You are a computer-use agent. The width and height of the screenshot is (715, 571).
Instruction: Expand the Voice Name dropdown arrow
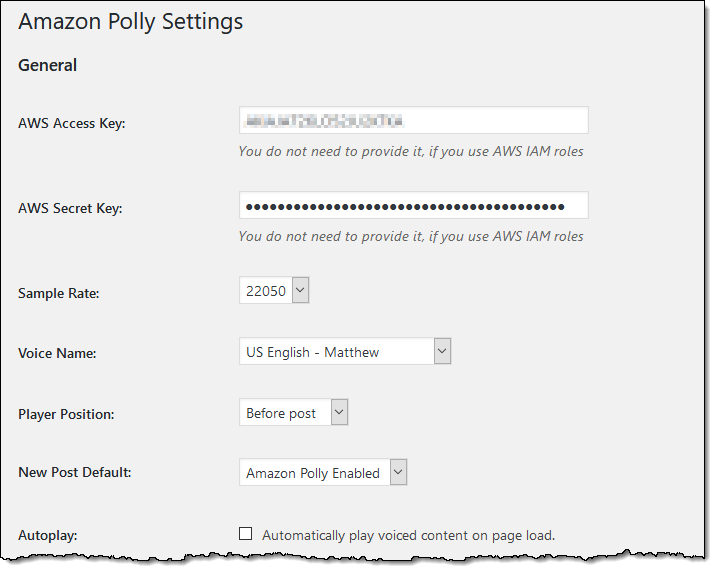[442, 352]
